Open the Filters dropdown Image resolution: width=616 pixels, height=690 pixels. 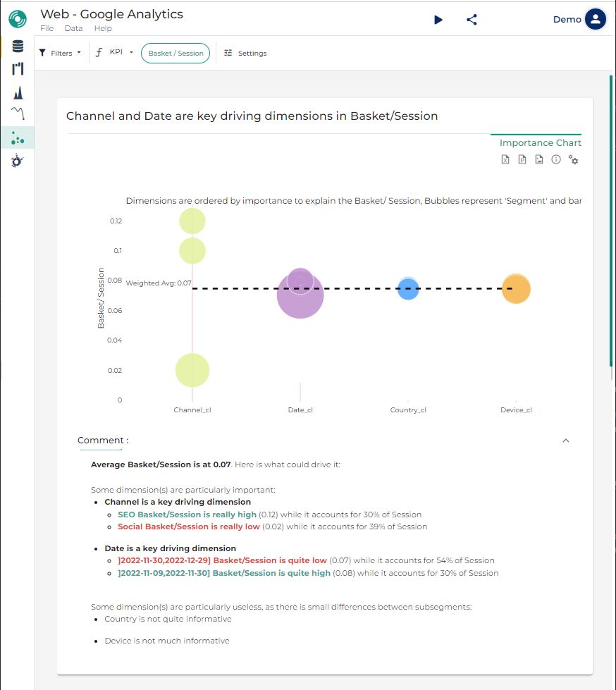point(61,53)
